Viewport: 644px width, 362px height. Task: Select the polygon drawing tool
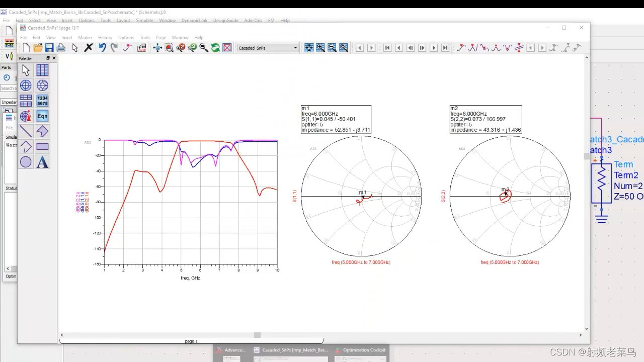click(x=43, y=131)
